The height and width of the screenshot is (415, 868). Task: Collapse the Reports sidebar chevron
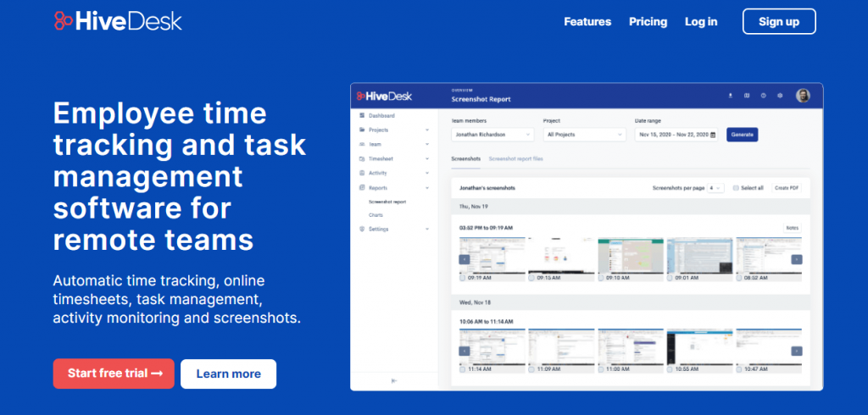pyautogui.click(x=427, y=188)
